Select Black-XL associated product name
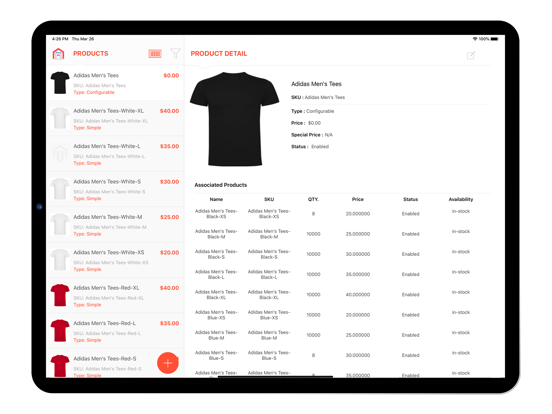552x414 pixels. [216, 295]
